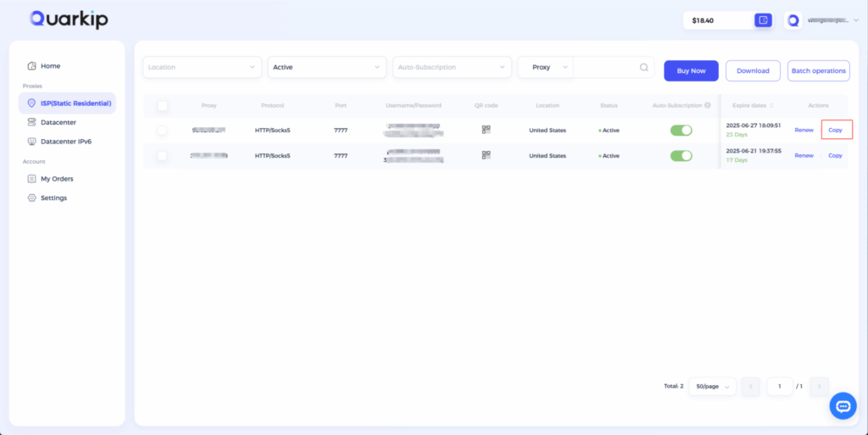The height and width of the screenshot is (435, 868).
Task: Click Active status in 2025-06-21 row
Action: (609, 156)
